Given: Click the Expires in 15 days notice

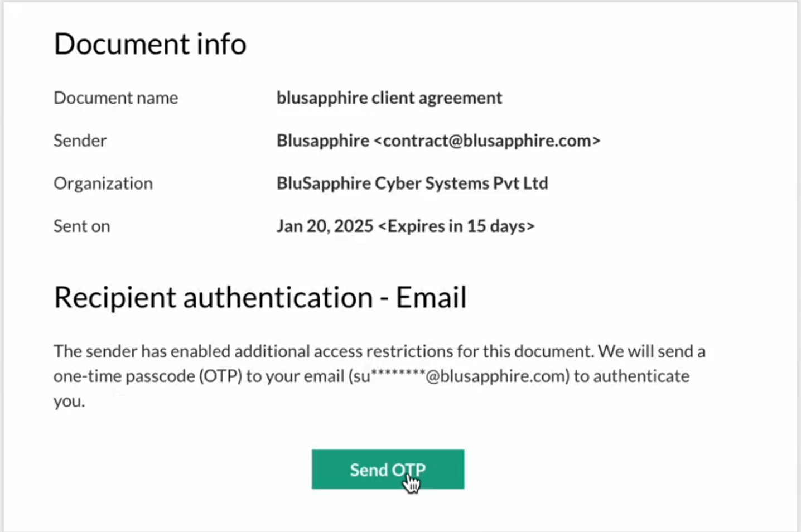Looking at the screenshot, I should pos(456,226).
